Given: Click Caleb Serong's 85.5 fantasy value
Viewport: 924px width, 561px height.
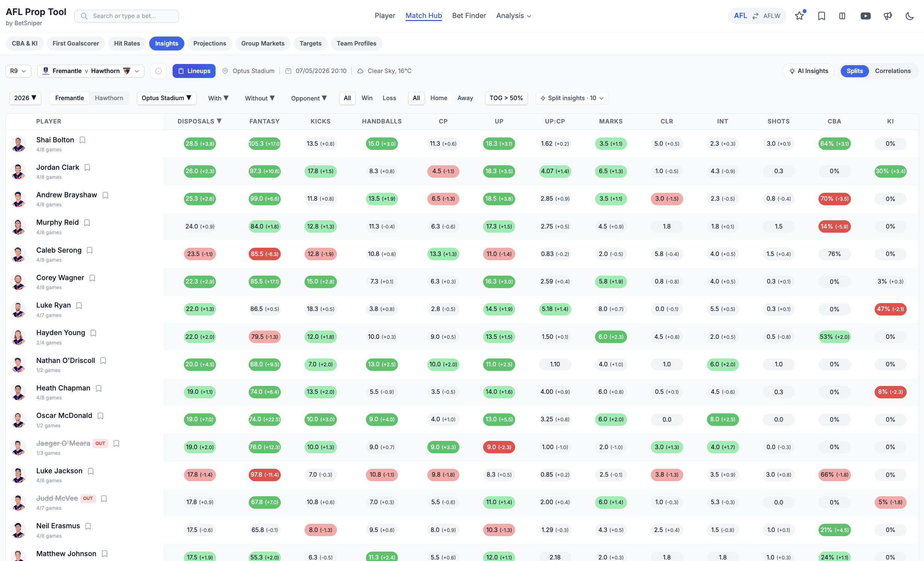Looking at the screenshot, I should coord(265,254).
